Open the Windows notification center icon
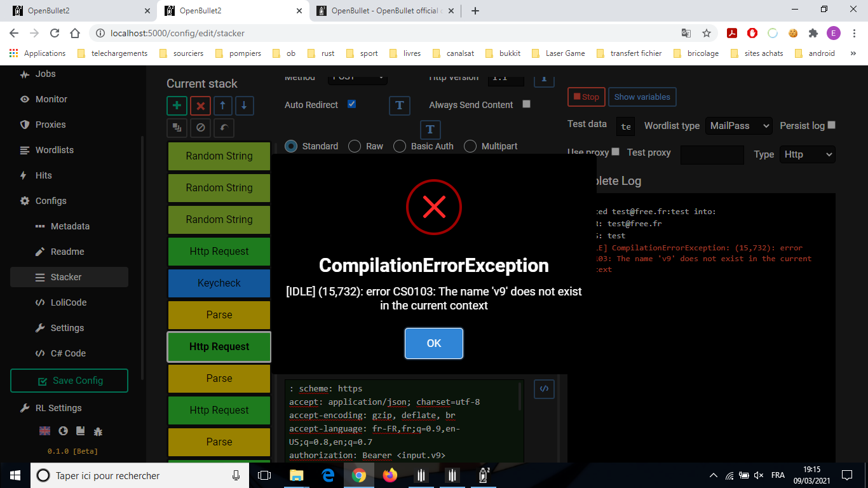Viewport: 868px width, 488px height. 847,475
